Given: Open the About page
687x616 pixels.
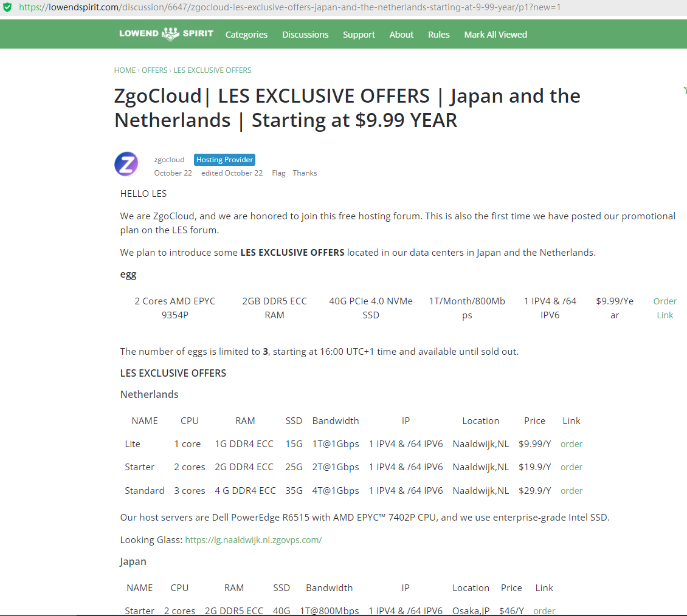Looking at the screenshot, I should point(401,35).
